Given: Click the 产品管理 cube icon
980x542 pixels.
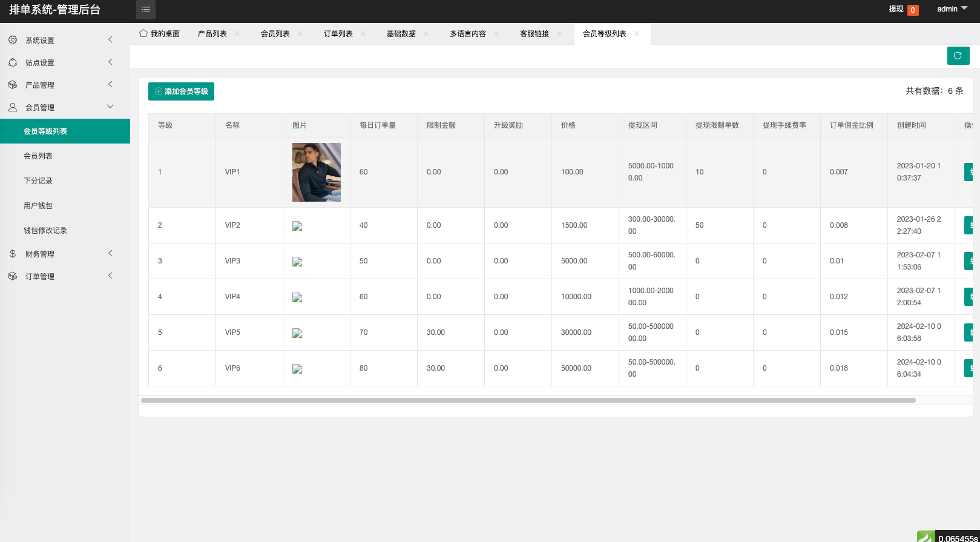Looking at the screenshot, I should pyautogui.click(x=13, y=85).
